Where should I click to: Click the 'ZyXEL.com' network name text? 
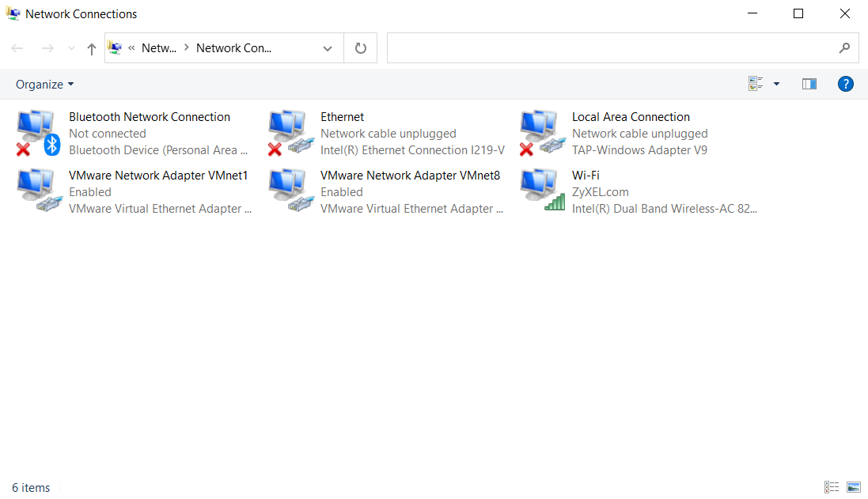[x=600, y=192]
